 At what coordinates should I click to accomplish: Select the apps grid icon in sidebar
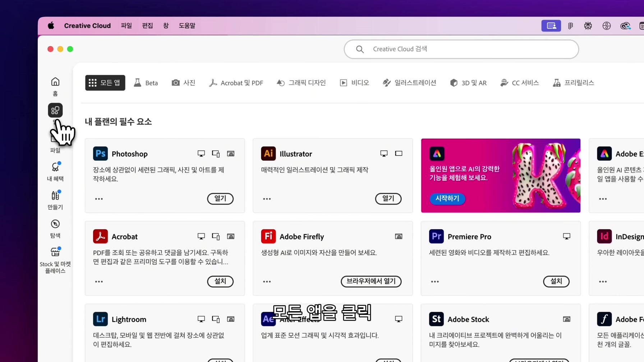pyautogui.click(x=55, y=110)
